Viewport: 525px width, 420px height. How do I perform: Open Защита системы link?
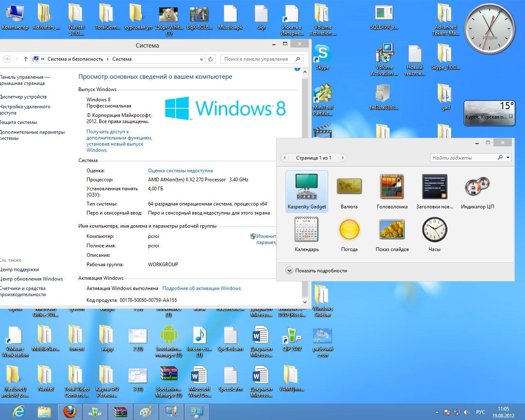point(18,122)
